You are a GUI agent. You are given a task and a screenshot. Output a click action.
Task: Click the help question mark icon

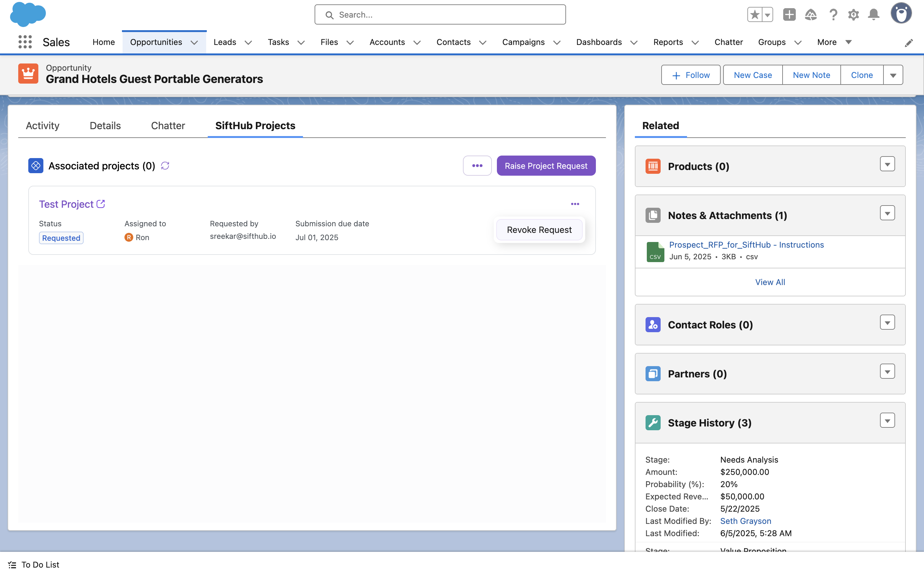coord(833,14)
